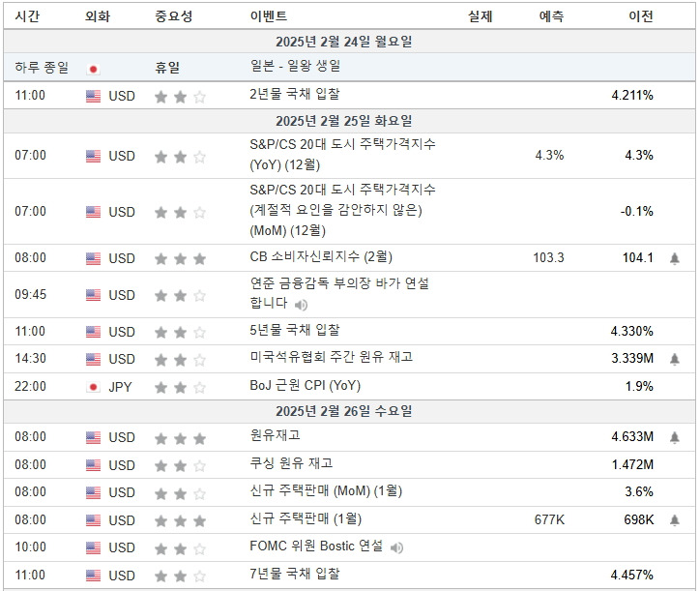Image resolution: width=700 pixels, height=591 pixels.
Task: Click US flag in 미국석유협회 row
Action: 93,359
